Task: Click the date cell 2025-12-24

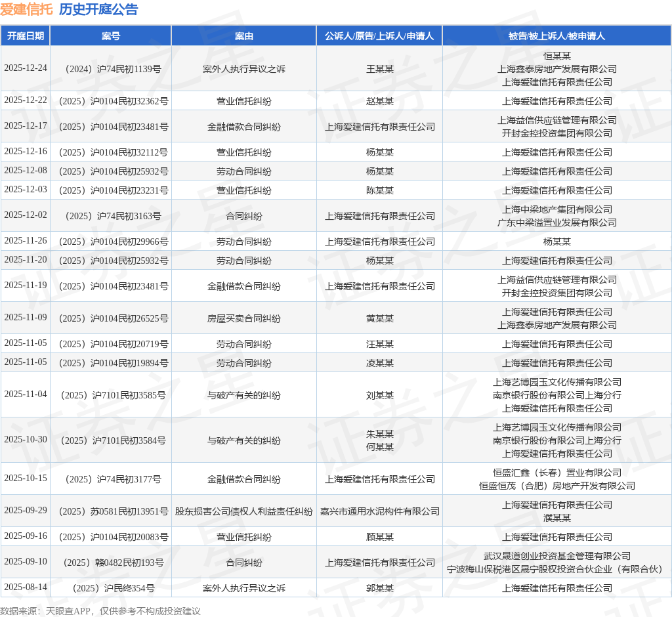Action: 26,68
